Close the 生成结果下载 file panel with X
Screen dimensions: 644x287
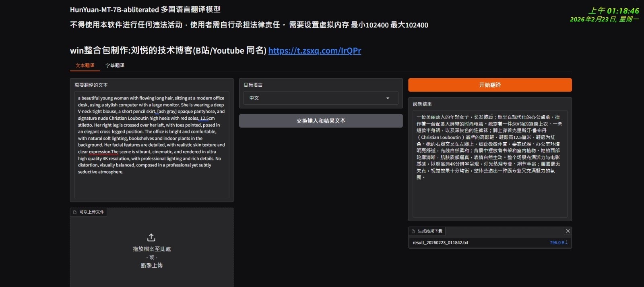pos(568,231)
